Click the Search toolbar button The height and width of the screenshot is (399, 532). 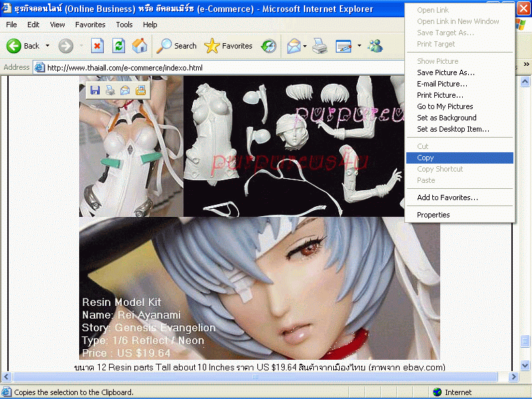177,46
